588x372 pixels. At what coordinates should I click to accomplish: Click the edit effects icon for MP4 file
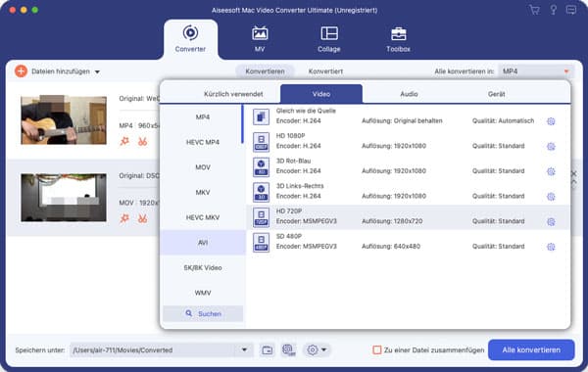(124, 141)
